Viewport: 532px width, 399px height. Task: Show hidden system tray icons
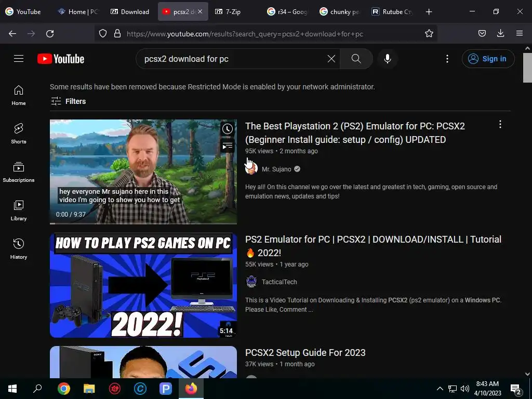click(x=440, y=389)
